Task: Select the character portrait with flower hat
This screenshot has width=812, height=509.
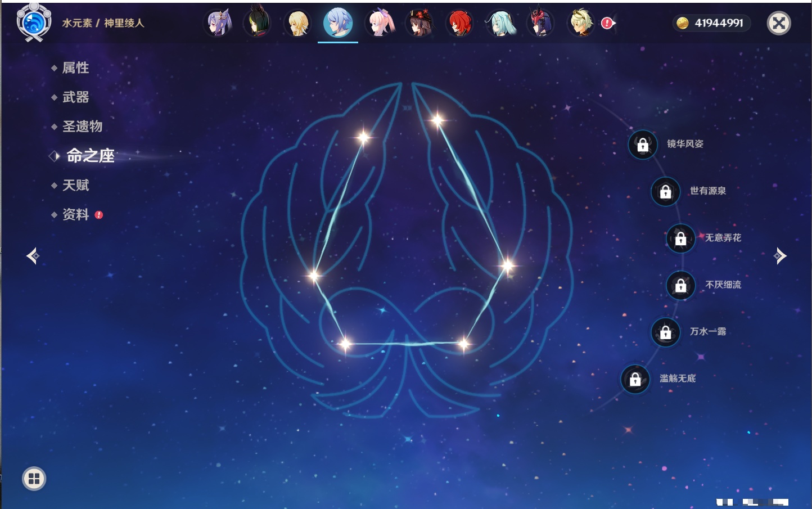Action: point(420,23)
